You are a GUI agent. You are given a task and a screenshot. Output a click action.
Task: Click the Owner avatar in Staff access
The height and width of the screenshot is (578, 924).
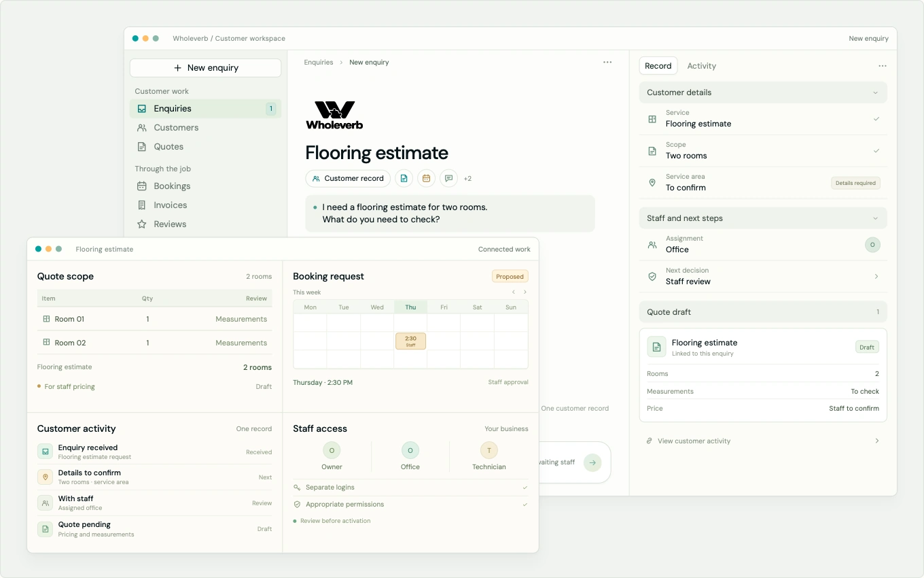(x=332, y=450)
